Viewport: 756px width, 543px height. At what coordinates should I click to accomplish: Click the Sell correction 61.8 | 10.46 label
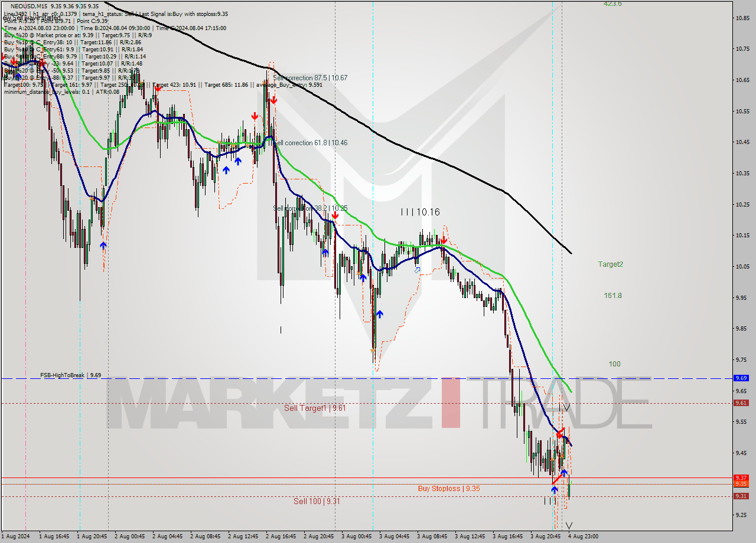[311, 143]
